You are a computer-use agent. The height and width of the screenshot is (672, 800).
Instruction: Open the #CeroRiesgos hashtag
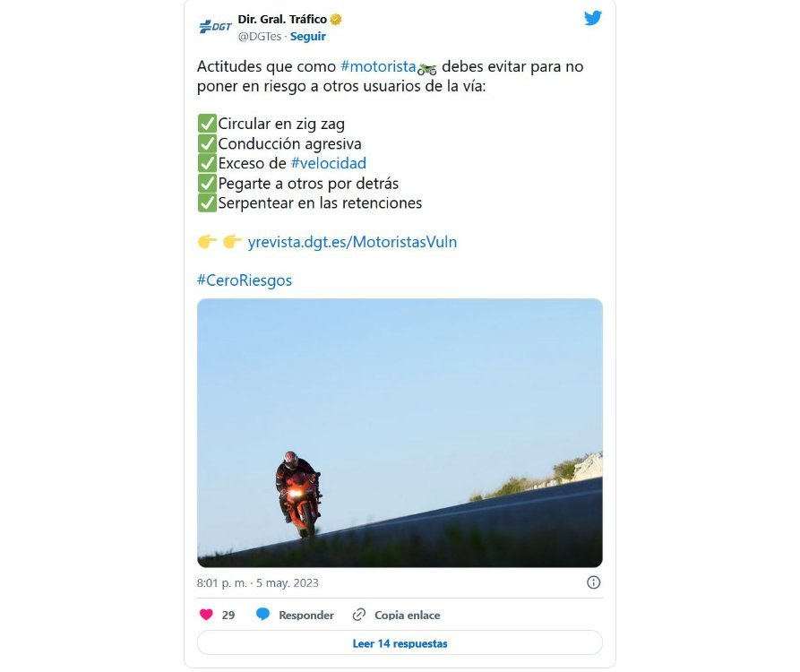click(245, 280)
